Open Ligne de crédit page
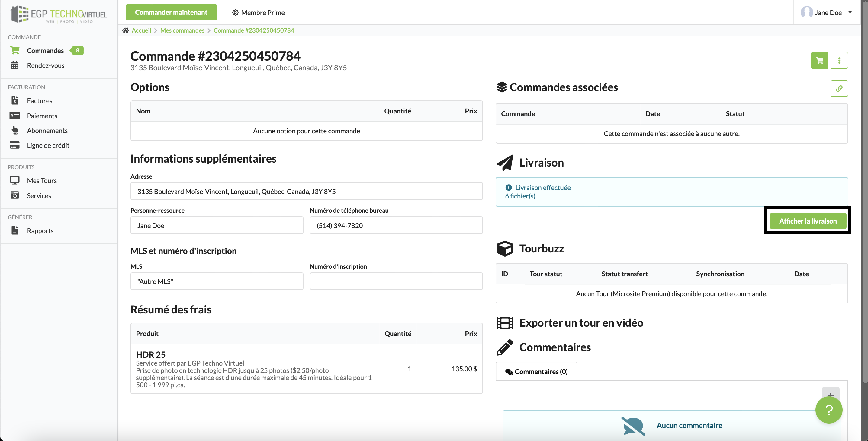Screen dimensions: 868x441 [x=48, y=145]
